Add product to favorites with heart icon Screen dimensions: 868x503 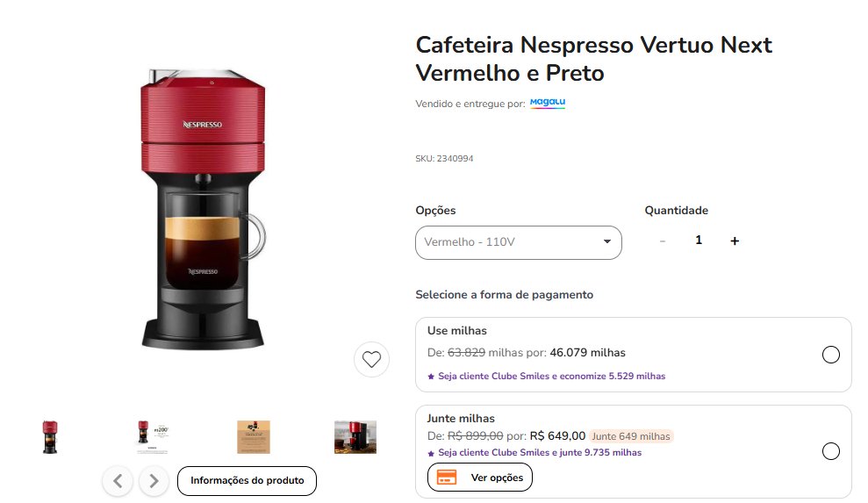(x=371, y=360)
